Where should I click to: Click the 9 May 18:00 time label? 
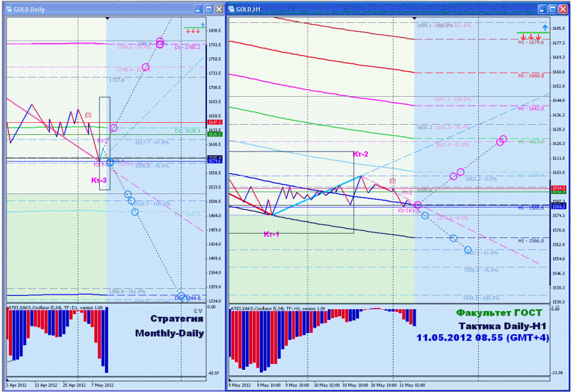(x=297, y=385)
